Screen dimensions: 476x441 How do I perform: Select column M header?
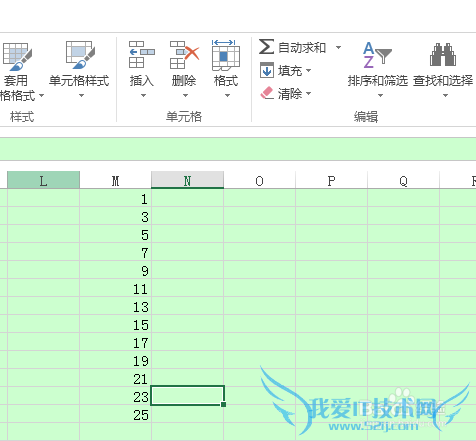point(115,180)
